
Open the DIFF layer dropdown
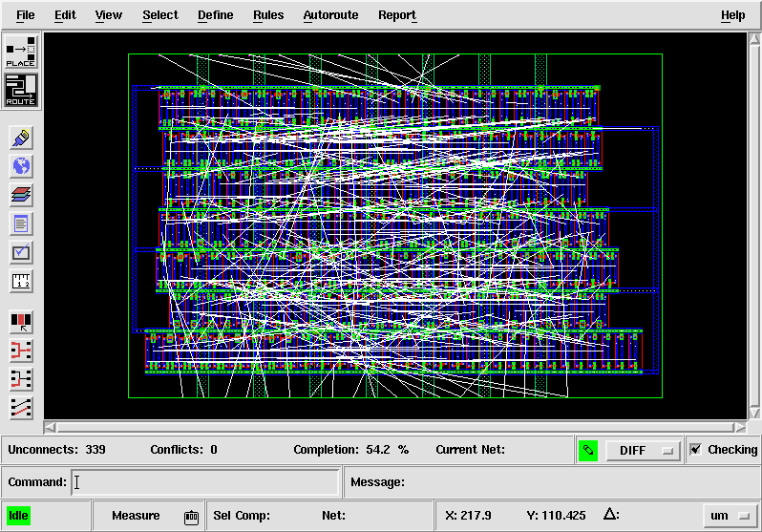coord(642,450)
